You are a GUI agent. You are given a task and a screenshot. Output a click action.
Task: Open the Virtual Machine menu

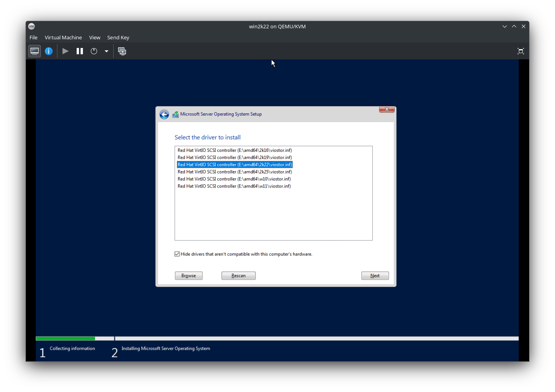[63, 37]
